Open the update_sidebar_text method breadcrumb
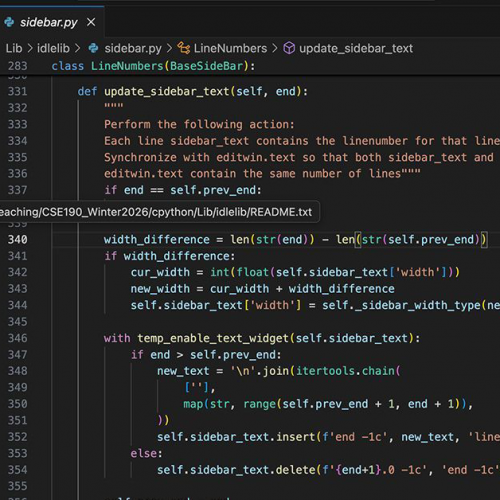Image resolution: width=500 pixels, height=500 pixels. coord(356,48)
